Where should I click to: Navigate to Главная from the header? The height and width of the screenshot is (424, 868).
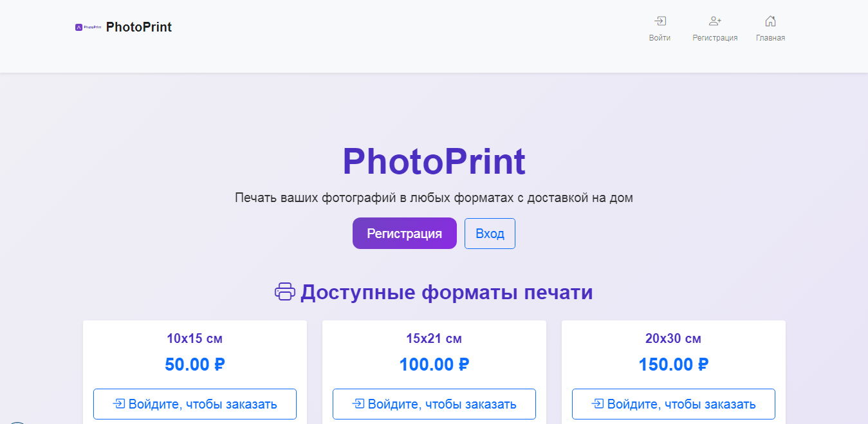tap(770, 37)
